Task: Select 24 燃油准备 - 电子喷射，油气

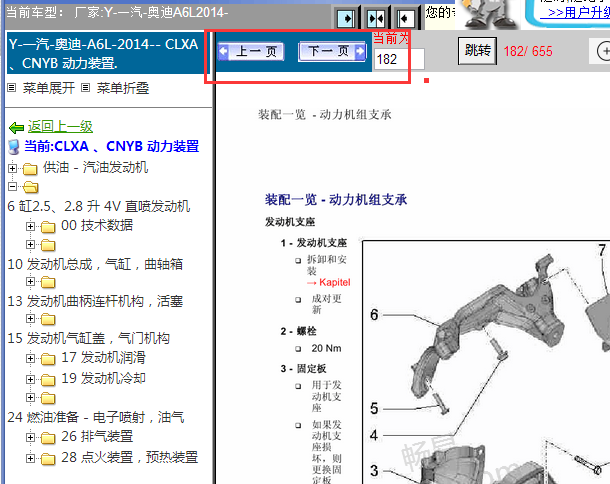Action: point(96,417)
